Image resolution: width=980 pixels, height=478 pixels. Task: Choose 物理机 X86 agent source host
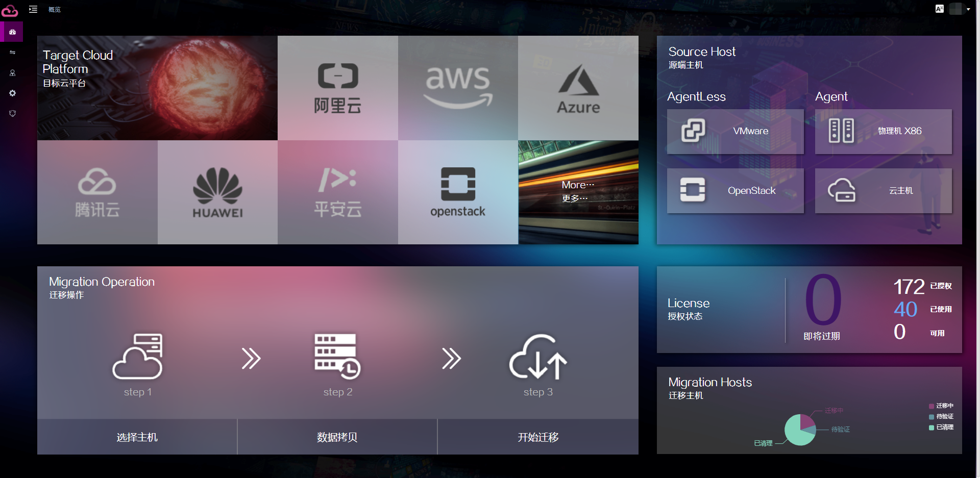(884, 131)
